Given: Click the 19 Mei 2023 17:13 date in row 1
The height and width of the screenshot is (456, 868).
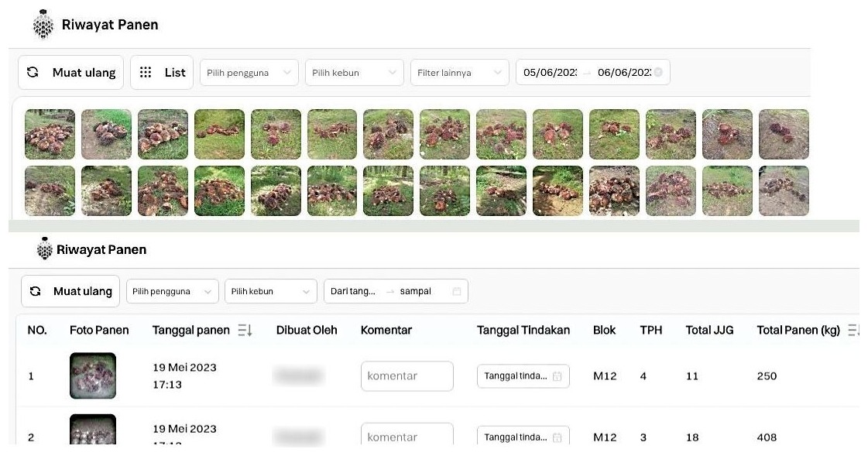Looking at the screenshot, I should click(184, 375).
